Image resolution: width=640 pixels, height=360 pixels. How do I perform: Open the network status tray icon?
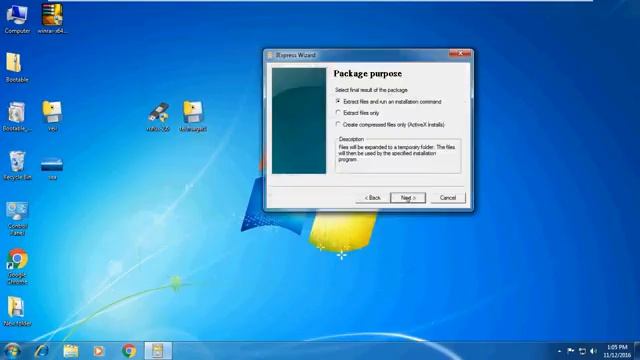(x=582, y=351)
